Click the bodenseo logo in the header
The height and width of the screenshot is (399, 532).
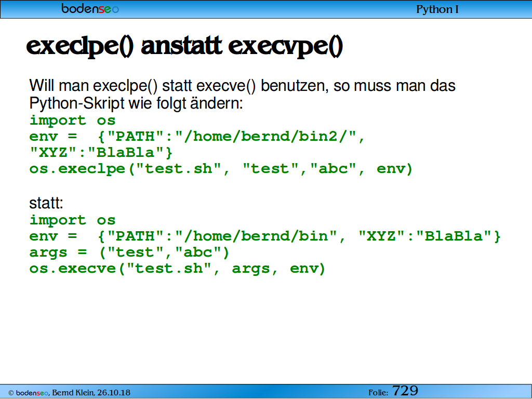[x=90, y=8]
